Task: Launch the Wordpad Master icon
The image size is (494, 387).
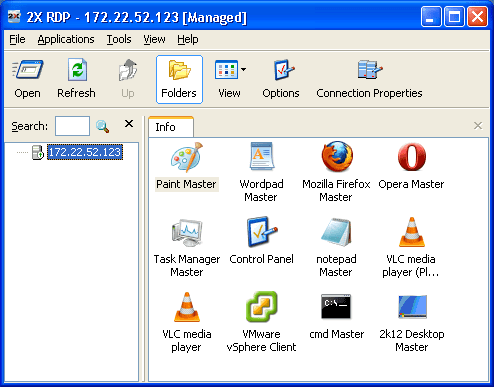Action: pyautogui.click(x=262, y=156)
